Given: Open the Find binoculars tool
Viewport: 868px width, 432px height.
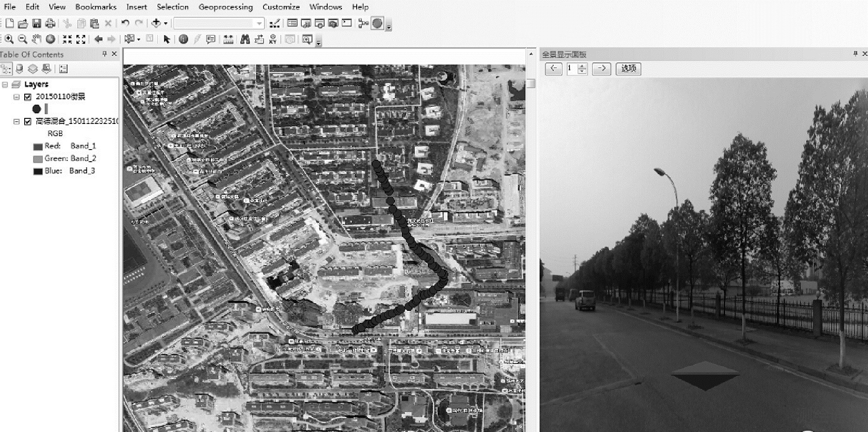Looking at the screenshot, I should point(245,40).
